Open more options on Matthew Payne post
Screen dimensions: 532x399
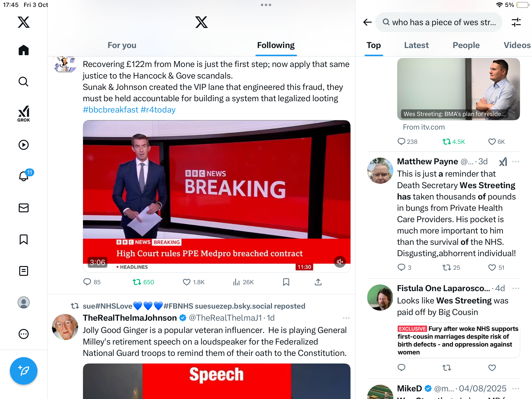click(x=516, y=162)
